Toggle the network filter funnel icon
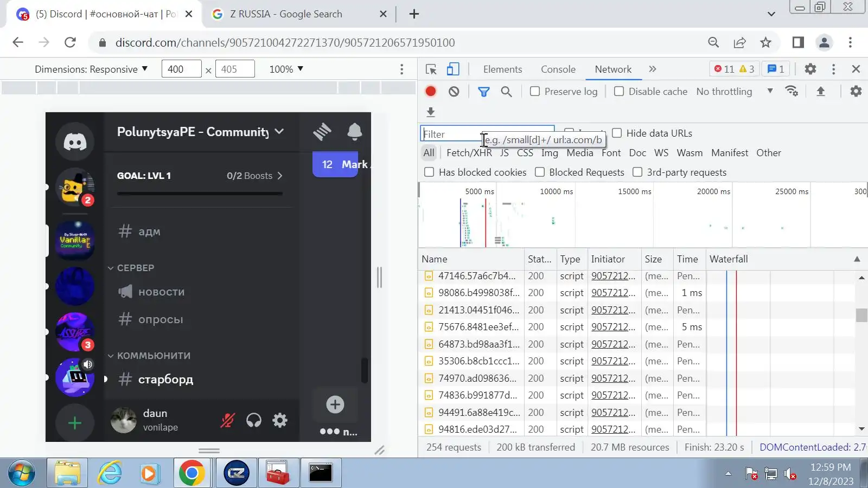The height and width of the screenshot is (488, 868). click(x=483, y=92)
